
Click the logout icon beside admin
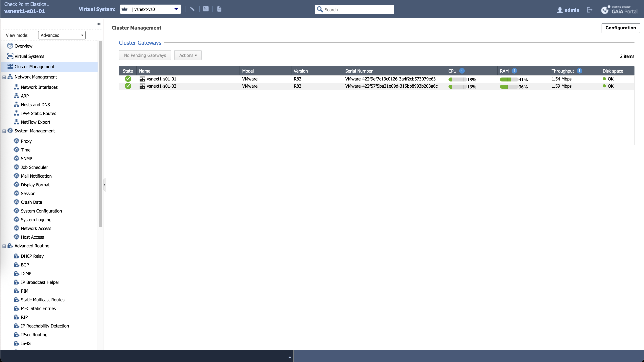coord(589,10)
